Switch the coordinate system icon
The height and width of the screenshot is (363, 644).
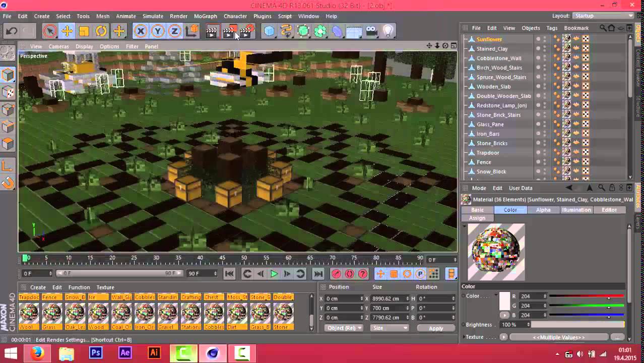[192, 31]
